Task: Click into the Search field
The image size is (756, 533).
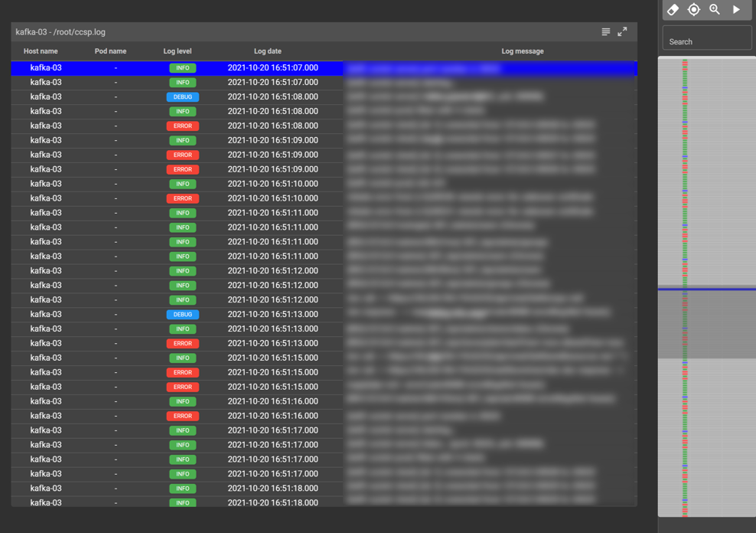Action: pos(707,41)
